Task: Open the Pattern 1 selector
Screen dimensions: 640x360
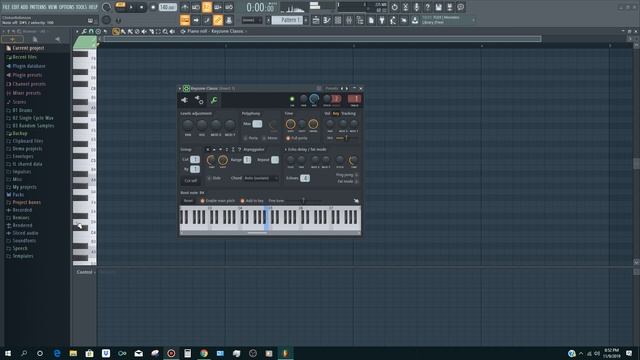Action: coord(288,20)
